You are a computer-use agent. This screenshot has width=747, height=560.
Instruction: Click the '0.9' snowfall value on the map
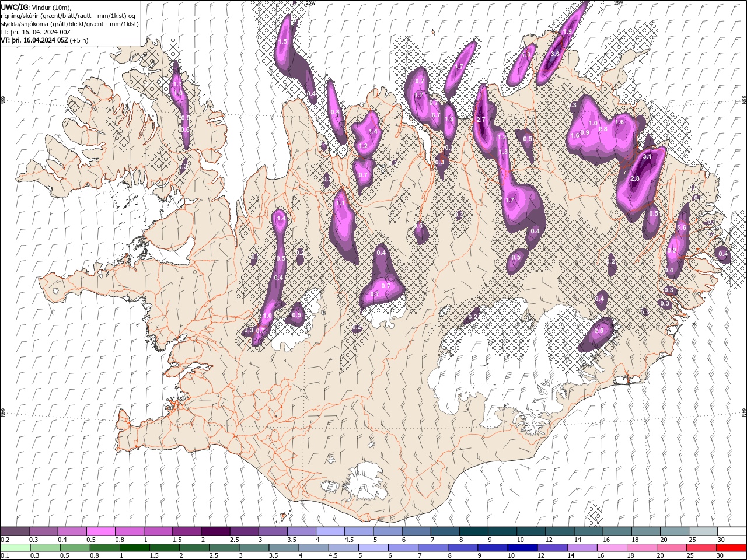[x=585, y=132]
